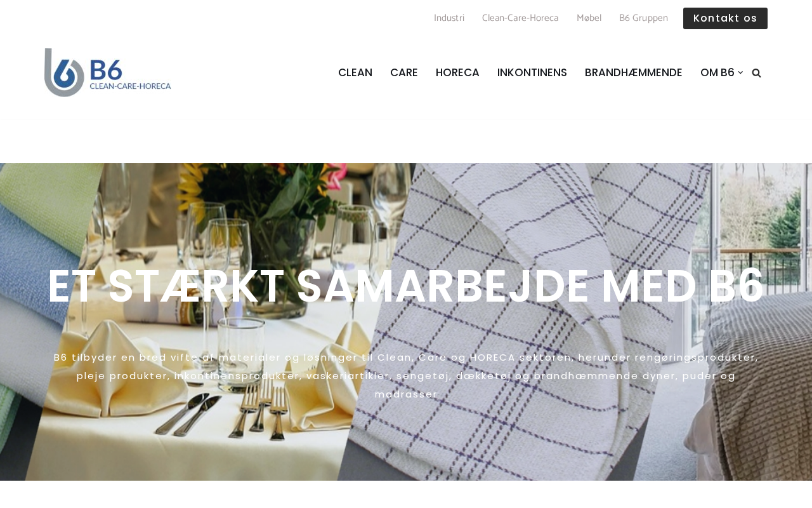The width and height of the screenshot is (812, 508).
Task: Click the B6 Clean-Care-Horeca logo
Action: [108, 72]
